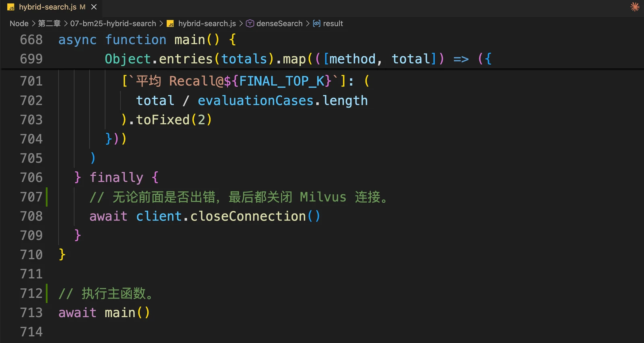Click line number 710
This screenshot has width=644, height=343.
point(31,255)
